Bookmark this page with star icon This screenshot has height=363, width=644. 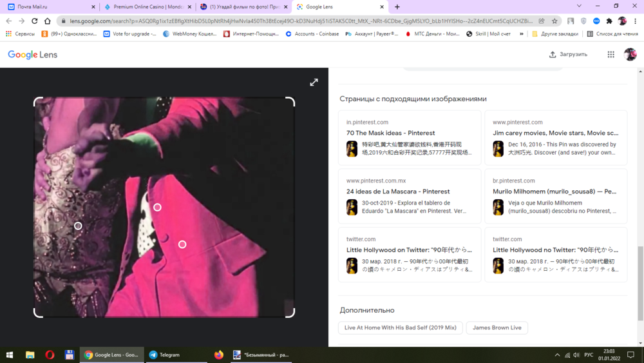click(554, 21)
